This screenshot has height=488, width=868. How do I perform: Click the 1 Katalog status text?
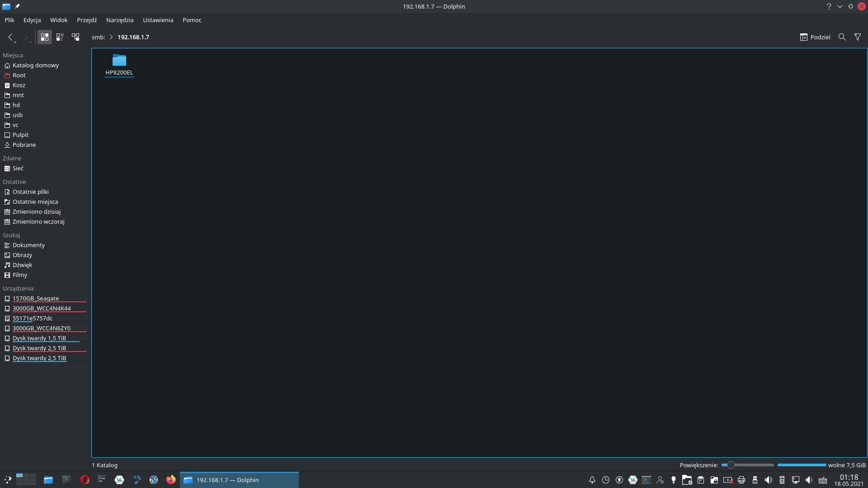pos(105,465)
